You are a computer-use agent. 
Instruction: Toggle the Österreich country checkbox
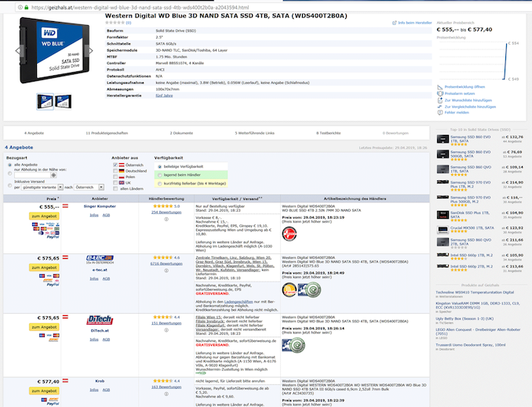click(116, 165)
